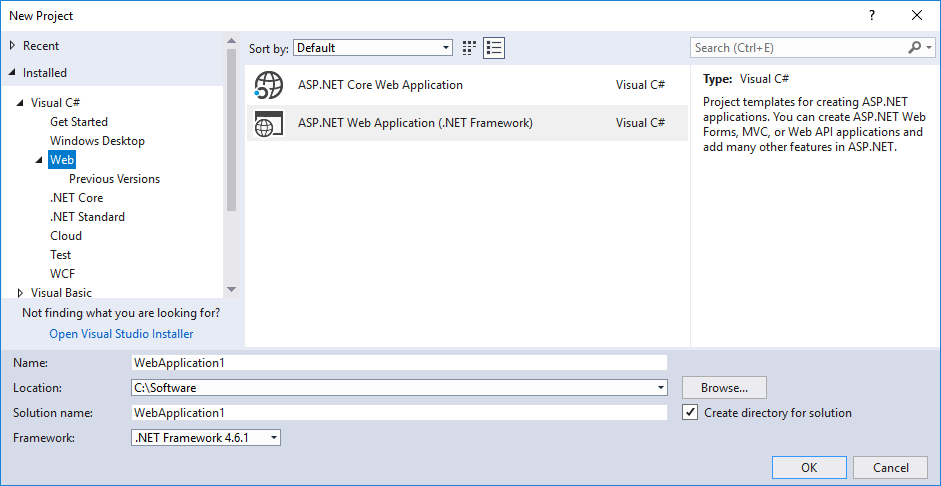Collapse the Installed section
This screenshot has height=486, width=941.
point(13,73)
